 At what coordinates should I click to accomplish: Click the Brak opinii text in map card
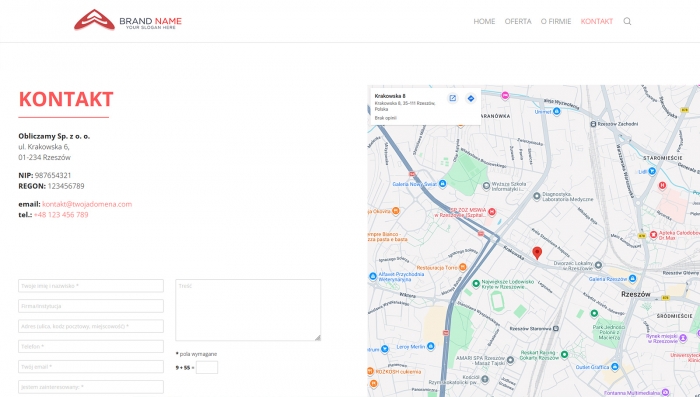(386, 118)
